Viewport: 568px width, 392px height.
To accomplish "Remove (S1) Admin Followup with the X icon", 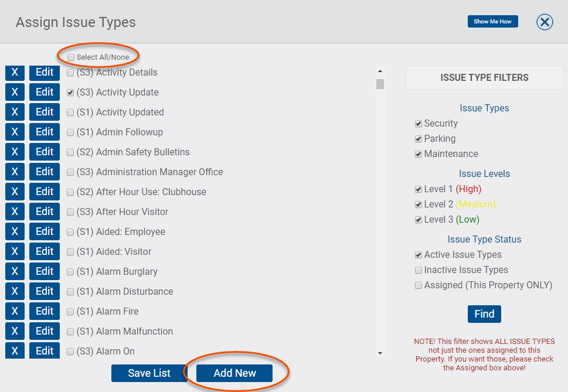I will tap(14, 131).
